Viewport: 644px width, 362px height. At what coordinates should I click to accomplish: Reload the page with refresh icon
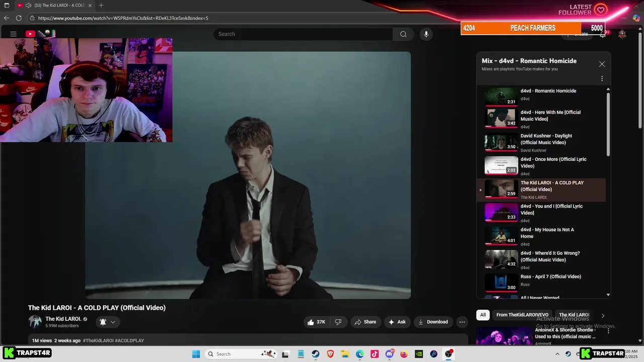click(19, 18)
